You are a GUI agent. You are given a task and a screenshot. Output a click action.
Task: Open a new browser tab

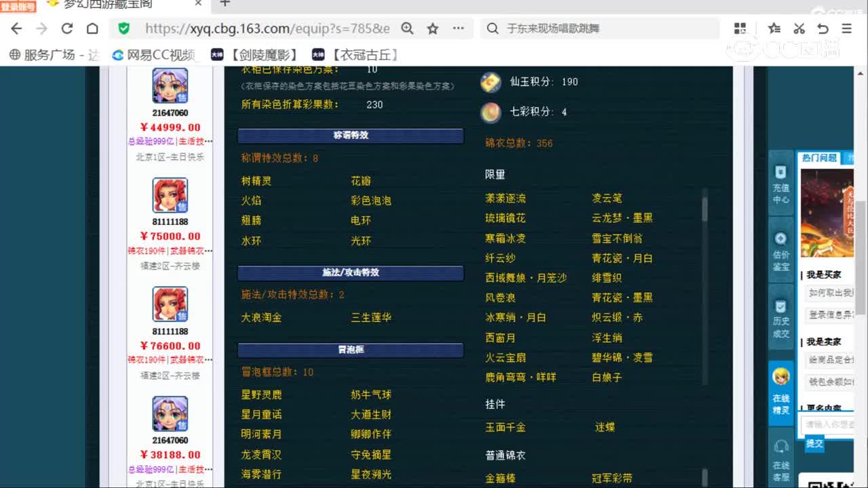(x=225, y=3)
